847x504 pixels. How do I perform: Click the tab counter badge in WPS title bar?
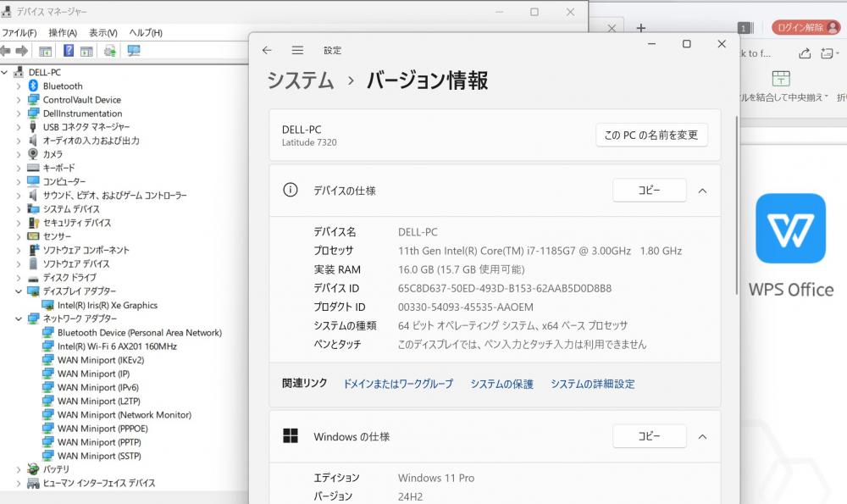745,28
